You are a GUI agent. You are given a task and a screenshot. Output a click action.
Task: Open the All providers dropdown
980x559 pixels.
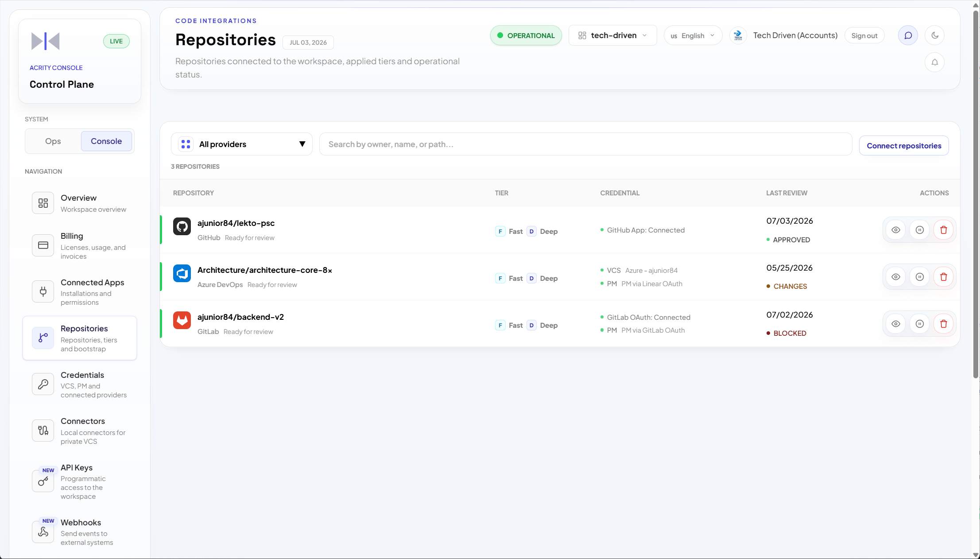tap(242, 144)
